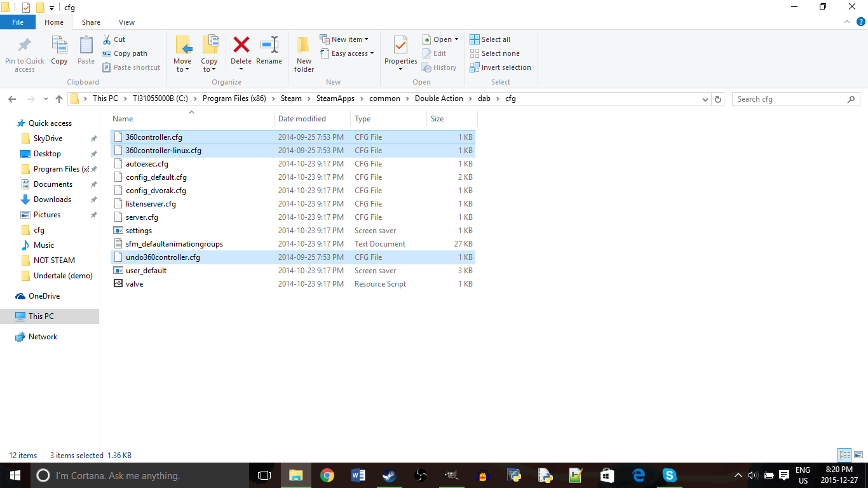Click in the Search cfg box

point(796,99)
